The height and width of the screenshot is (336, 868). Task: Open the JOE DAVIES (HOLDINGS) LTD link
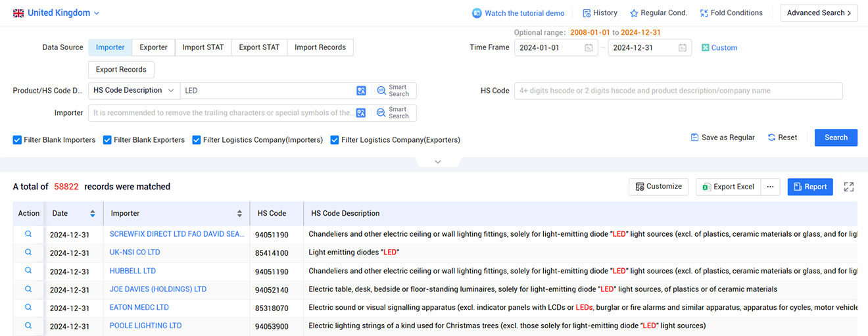click(x=158, y=289)
